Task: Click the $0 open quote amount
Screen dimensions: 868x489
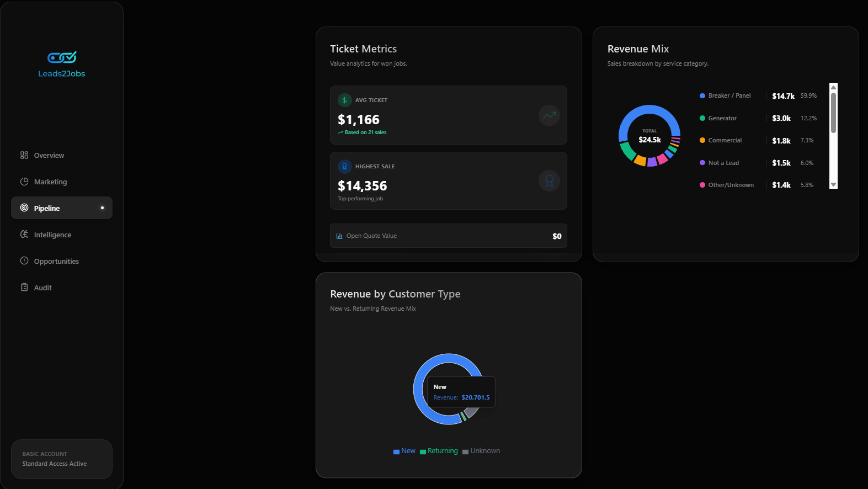Action: [557, 236]
